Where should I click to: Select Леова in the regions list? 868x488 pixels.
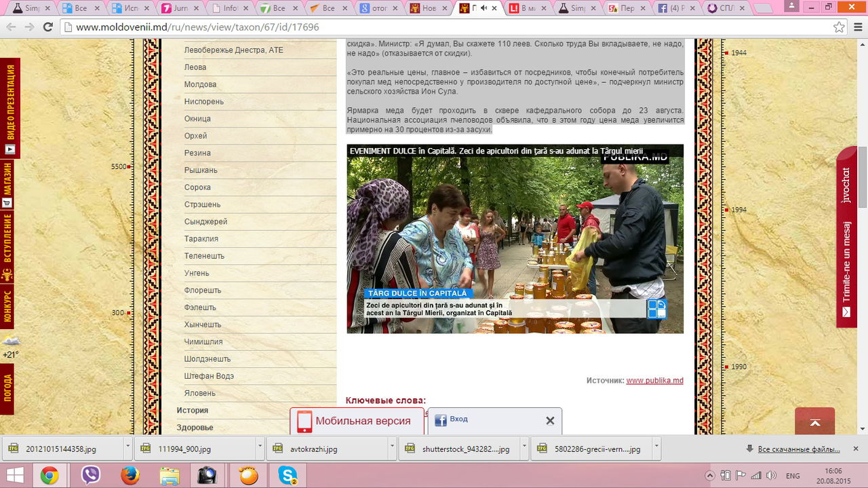click(195, 67)
